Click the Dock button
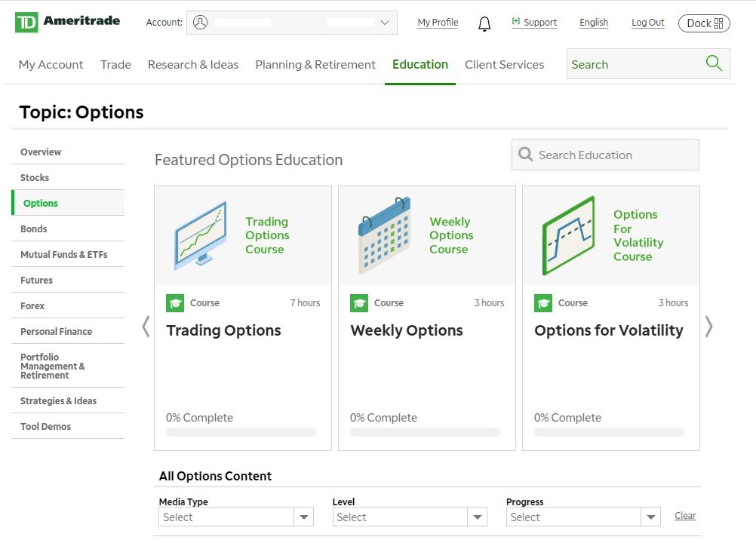 704,23
